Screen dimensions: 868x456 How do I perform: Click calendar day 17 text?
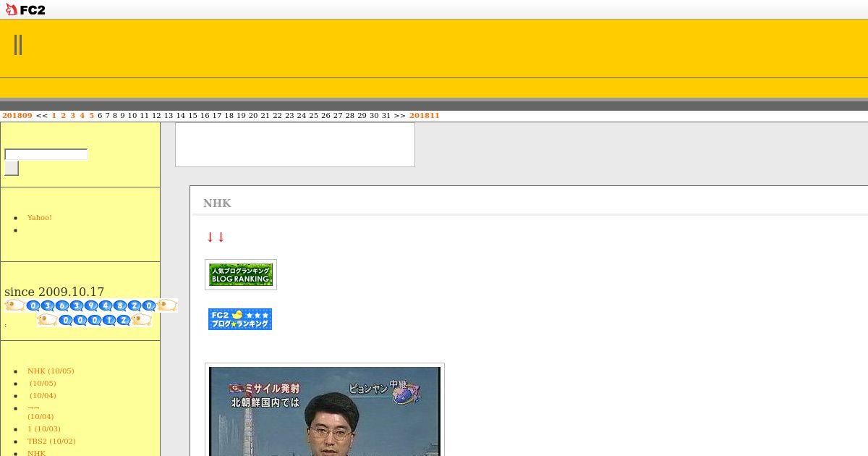[217, 116]
